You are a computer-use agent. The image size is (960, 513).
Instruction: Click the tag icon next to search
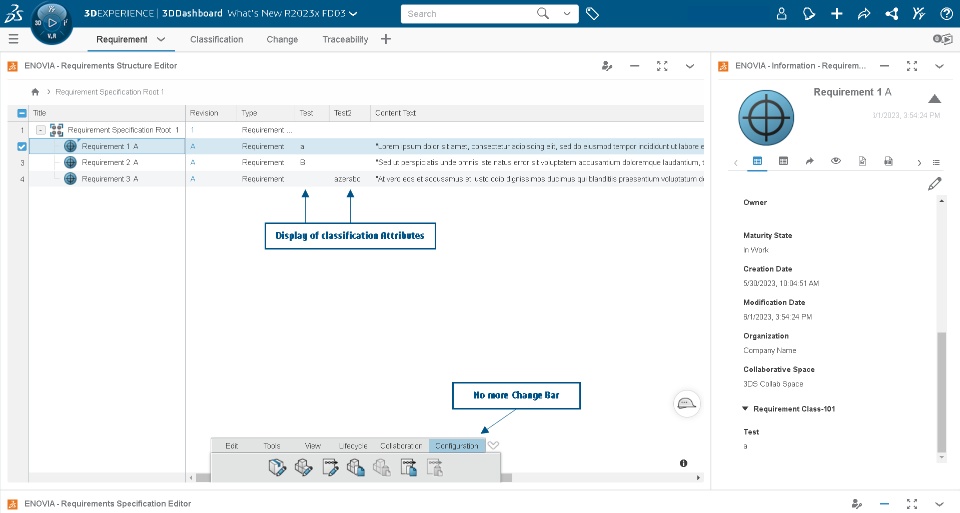click(x=592, y=13)
